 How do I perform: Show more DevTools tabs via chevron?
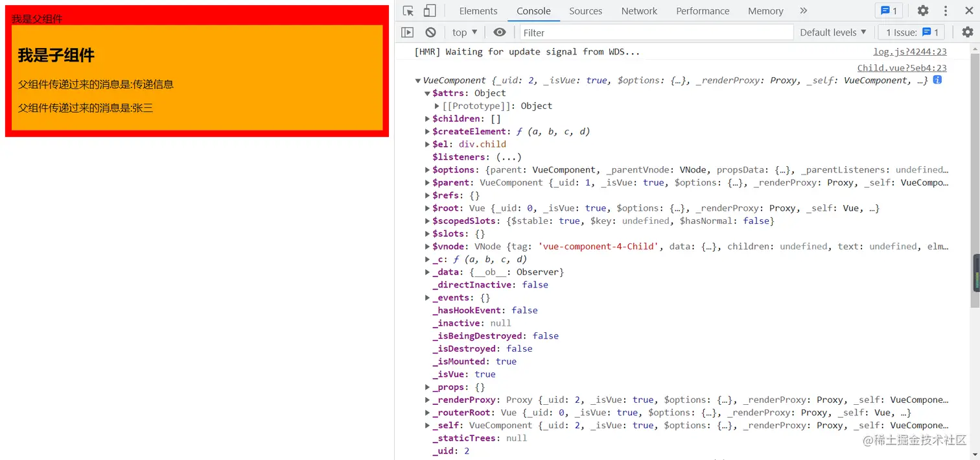coord(804,11)
